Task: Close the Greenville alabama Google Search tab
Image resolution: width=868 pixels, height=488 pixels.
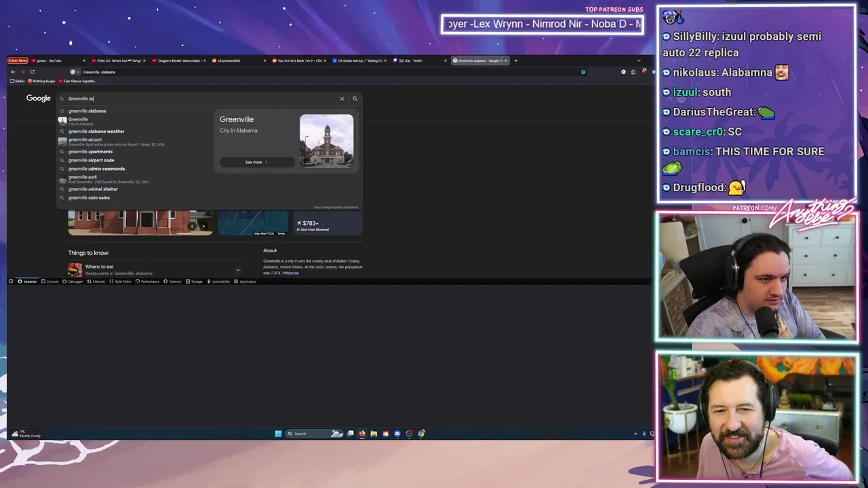Action: click(507, 61)
